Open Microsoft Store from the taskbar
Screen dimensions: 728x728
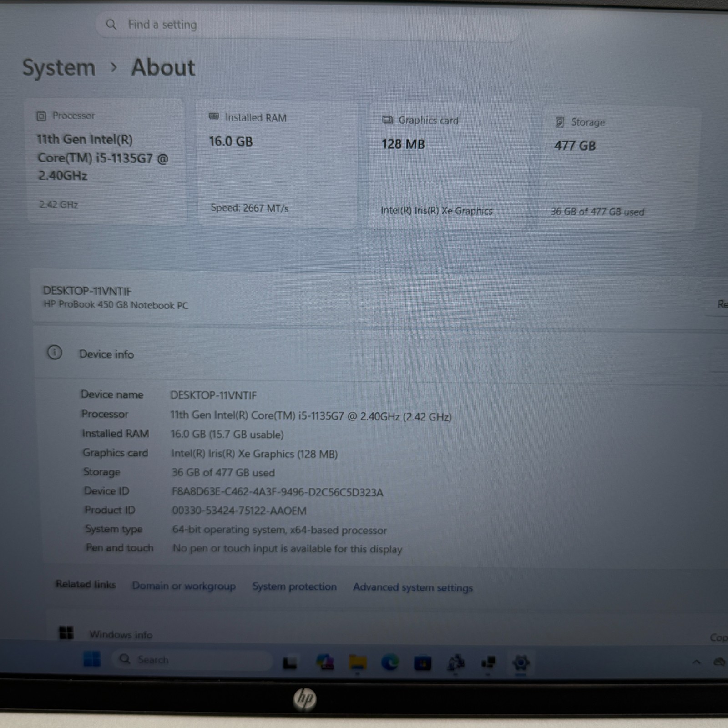(423, 663)
